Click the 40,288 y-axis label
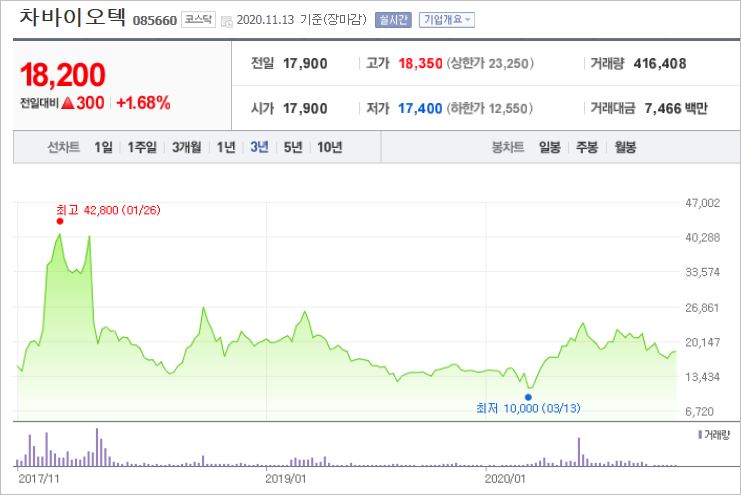Image resolution: width=741 pixels, height=495 pixels. [702, 237]
